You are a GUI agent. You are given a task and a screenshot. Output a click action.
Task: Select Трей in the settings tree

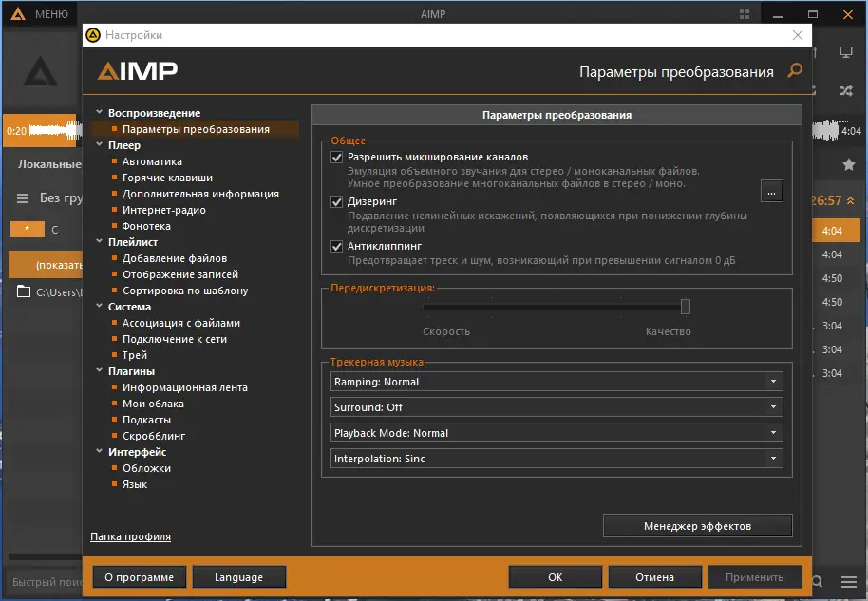point(135,355)
